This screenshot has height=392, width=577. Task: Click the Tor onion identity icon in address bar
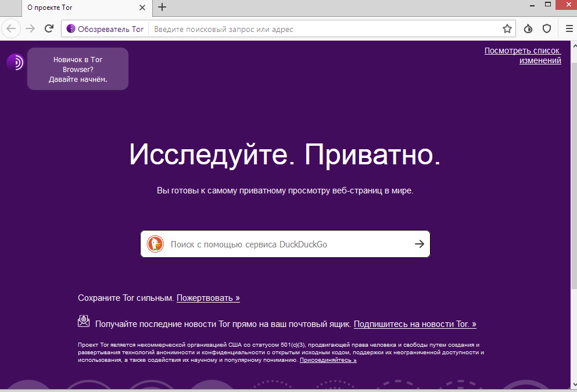[x=71, y=28]
